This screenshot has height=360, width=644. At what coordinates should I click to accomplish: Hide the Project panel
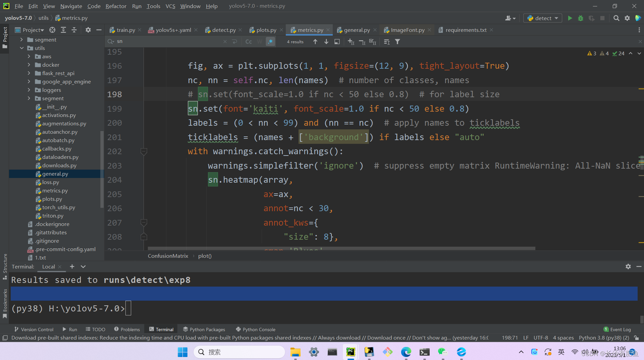(x=99, y=30)
